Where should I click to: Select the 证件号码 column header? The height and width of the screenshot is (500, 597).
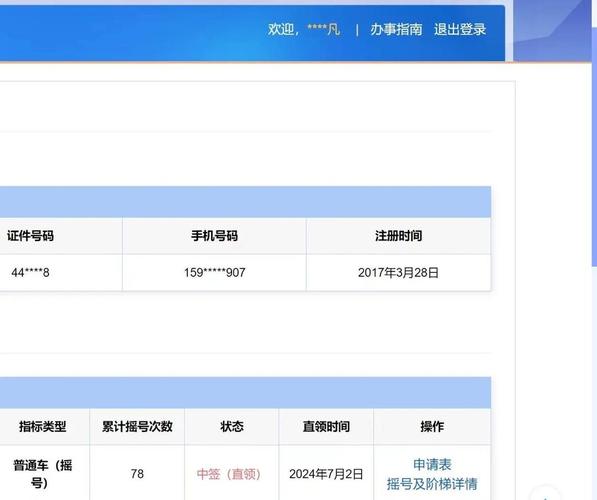point(30,236)
